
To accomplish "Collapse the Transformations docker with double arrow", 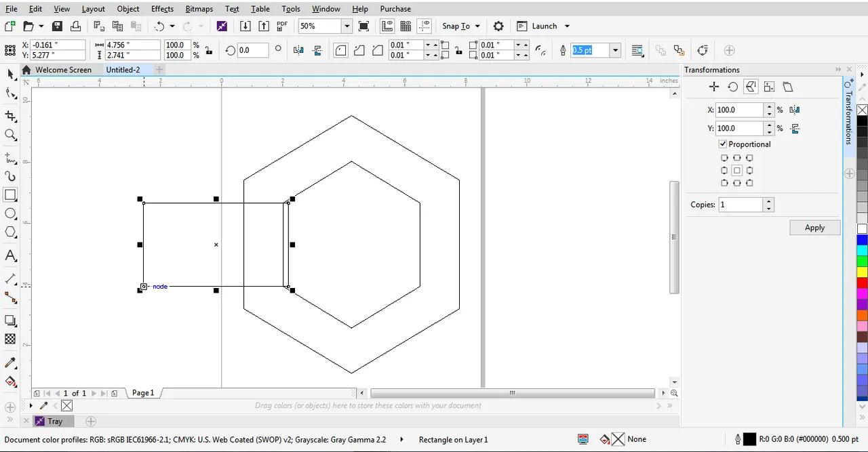I will click(838, 70).
